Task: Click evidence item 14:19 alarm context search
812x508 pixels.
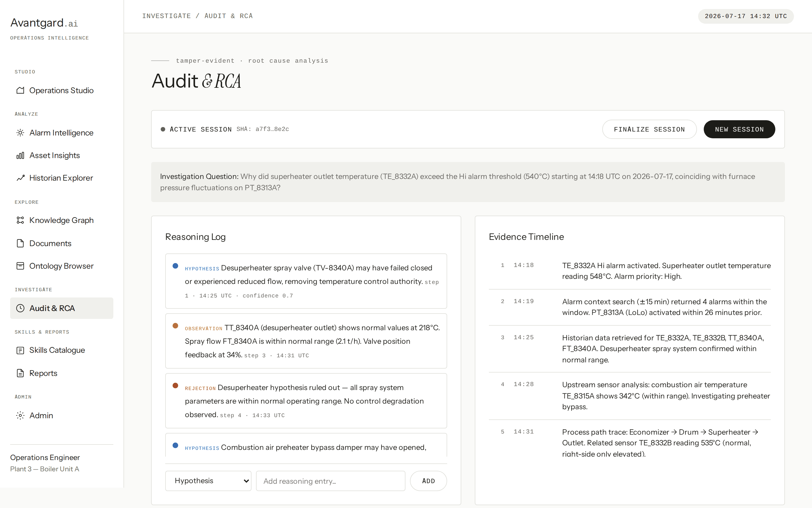Action: tap(630, 307)
